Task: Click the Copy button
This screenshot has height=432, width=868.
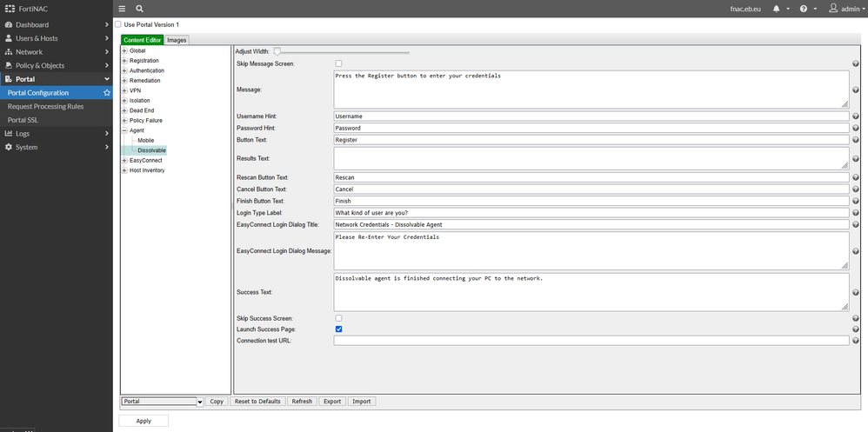Action: coord(217,402)
